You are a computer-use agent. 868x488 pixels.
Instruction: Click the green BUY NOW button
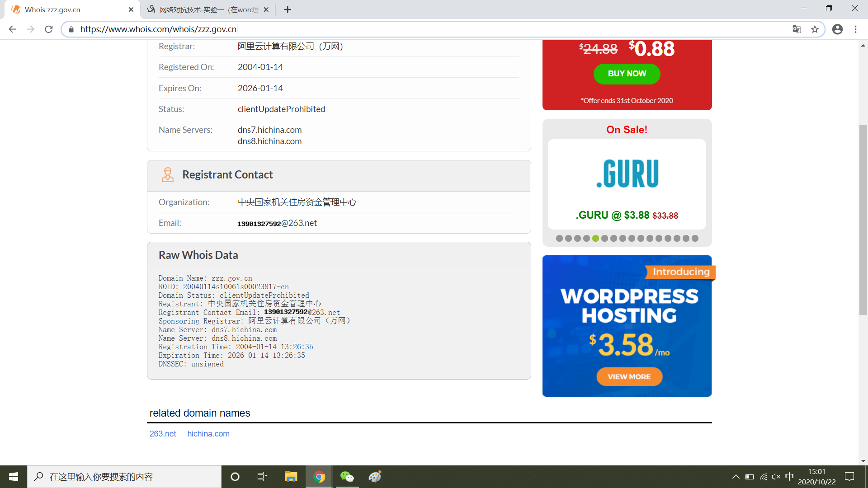(x=627, y=74)
